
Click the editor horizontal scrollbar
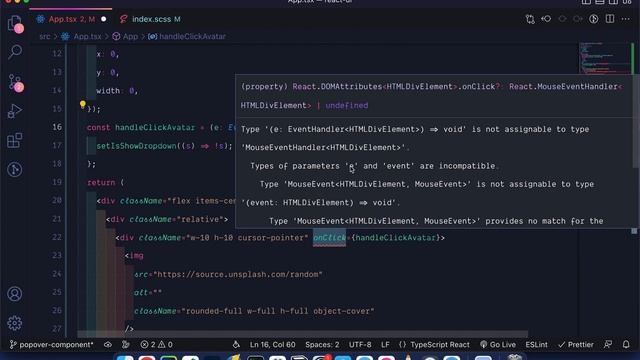[x=302, y=334]
